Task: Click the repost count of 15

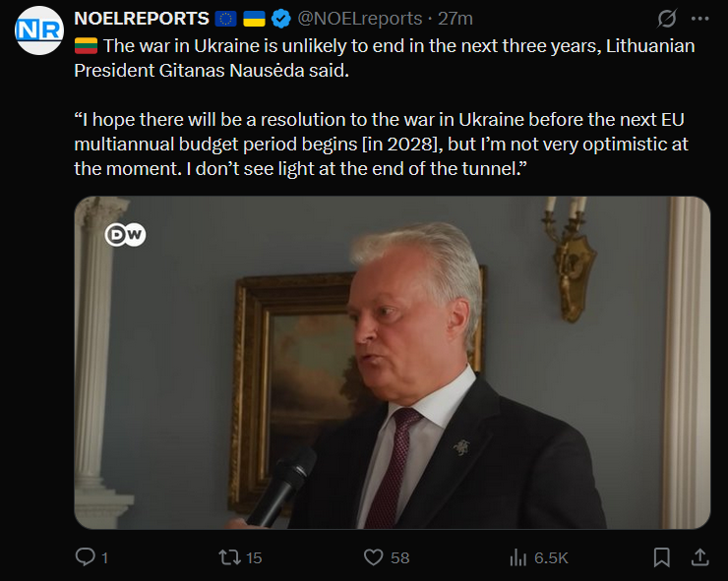Action: (x=254, y=557)
